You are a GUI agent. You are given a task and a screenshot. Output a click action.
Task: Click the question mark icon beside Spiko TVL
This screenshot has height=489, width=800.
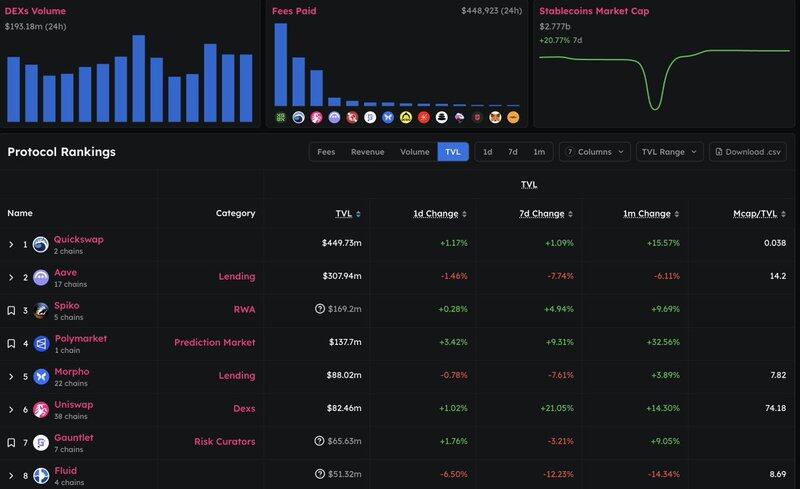tap(320, 308)
